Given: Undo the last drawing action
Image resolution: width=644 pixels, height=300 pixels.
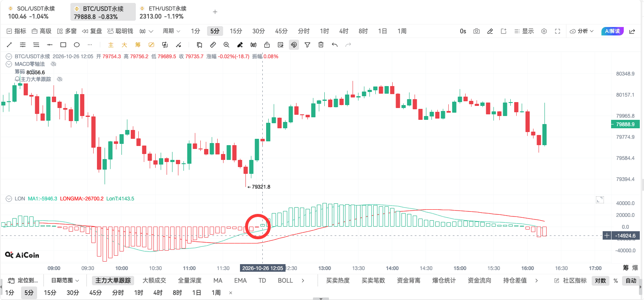Looking at the screenshot, I should [x=334, y=45].
